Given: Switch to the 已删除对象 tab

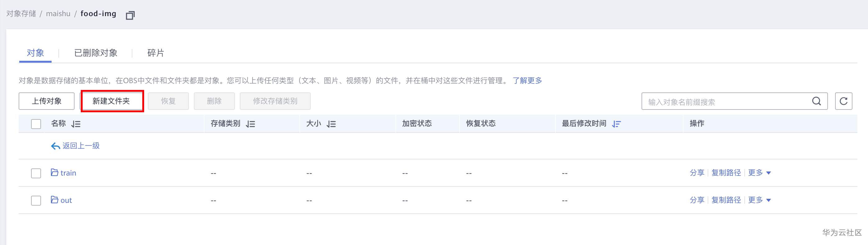Looking at the screenshot, I should point(96,53).
